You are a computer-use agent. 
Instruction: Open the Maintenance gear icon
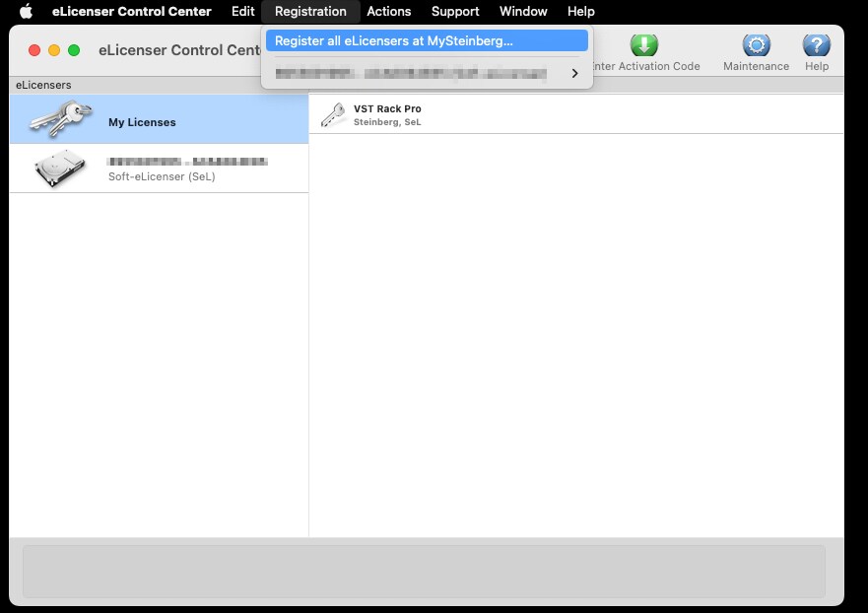[756, 45]
